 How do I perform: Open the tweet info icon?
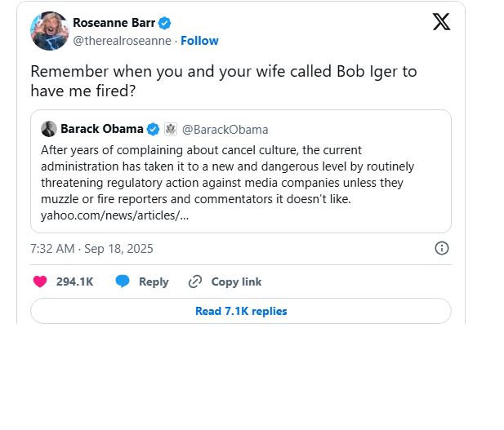click(441, 248)
